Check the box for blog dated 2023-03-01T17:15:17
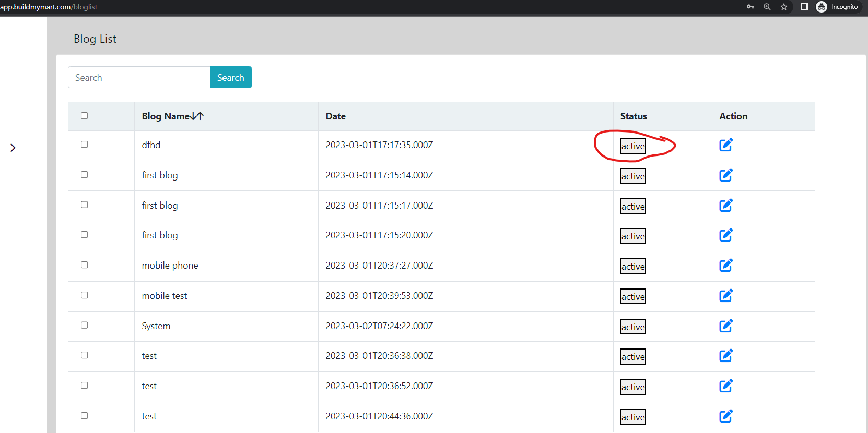The width and height of the screenshot is (868, 433). tap(84, 205)
